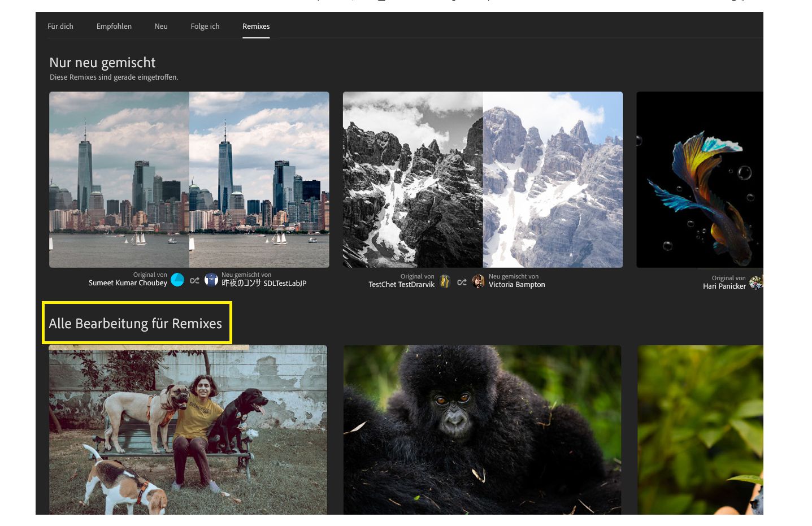Click remix icon beside Sumeet Kumar Choubey

coord(194,280)
